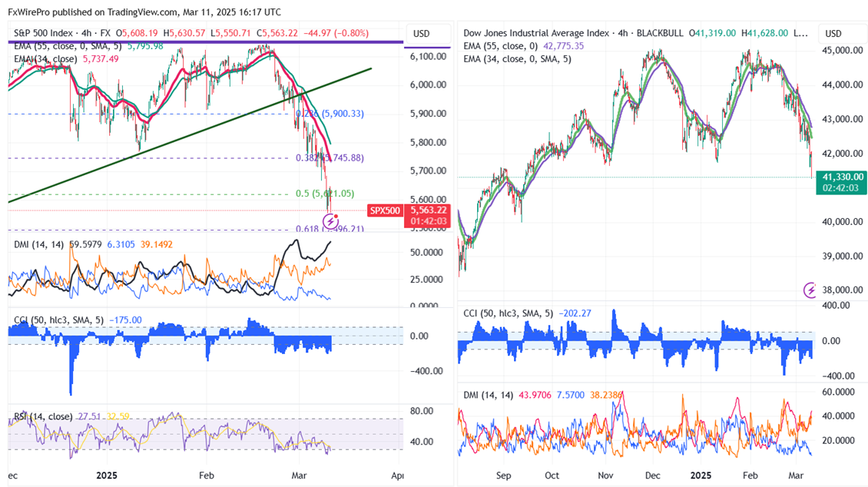Click the SPX500 red symbol label
This screenshot has height=487, width=868.
click(x=385, y=210)
